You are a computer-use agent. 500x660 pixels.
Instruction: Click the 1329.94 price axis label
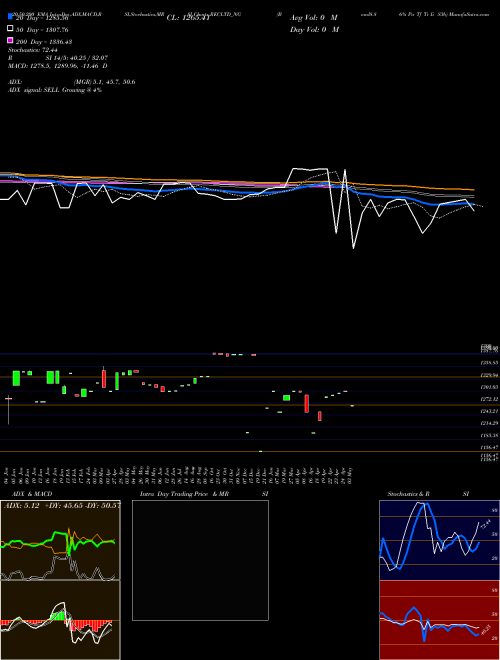point(490,375)
